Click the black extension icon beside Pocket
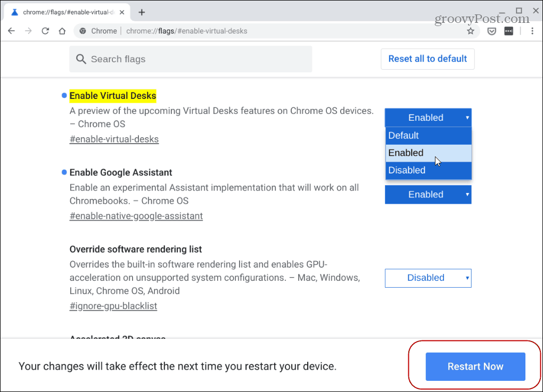Screen dimensions: 543x392 tap(509, 31)
